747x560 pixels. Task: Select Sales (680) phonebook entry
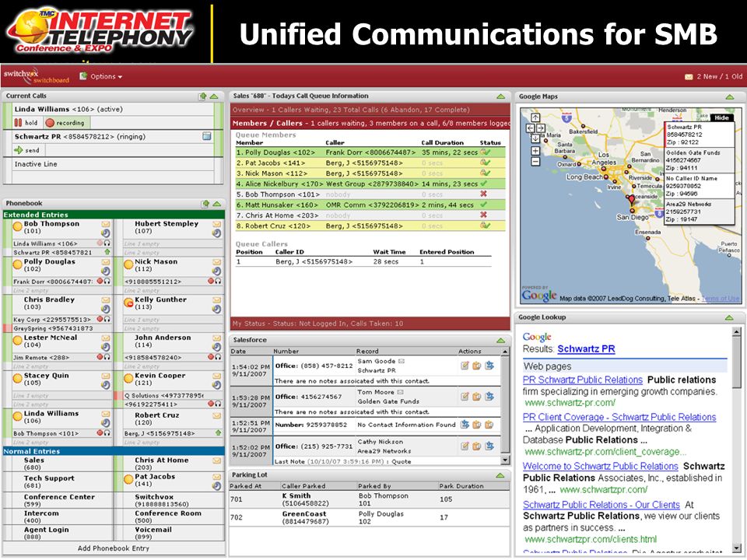tap(58, 464)
